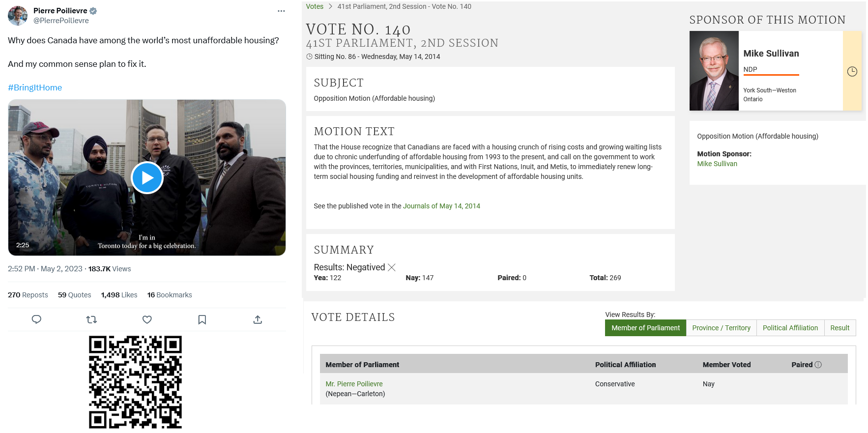The image size is (868, 433).
Task: Open the tweet's three-dot more options menu
Action: point(281,11)
